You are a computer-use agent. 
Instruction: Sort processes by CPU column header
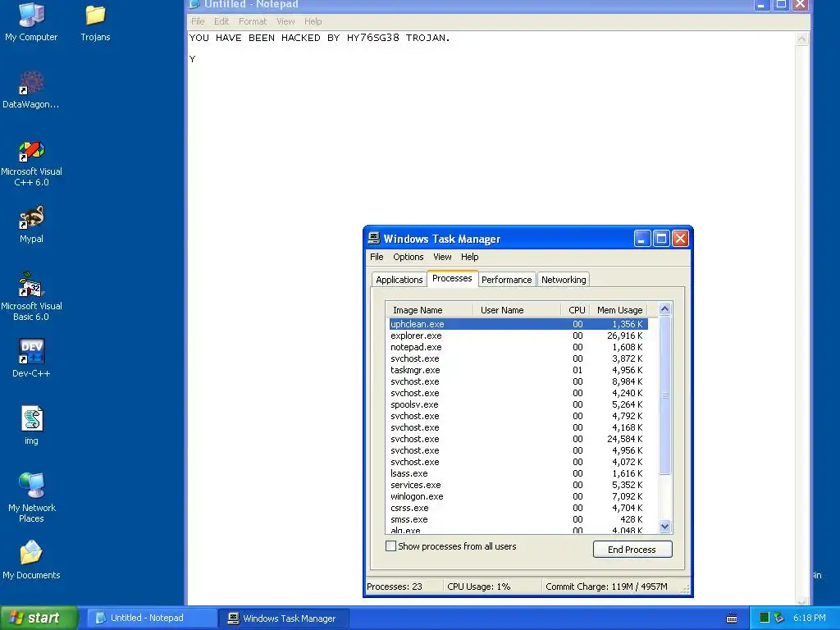tap(576, 310)
